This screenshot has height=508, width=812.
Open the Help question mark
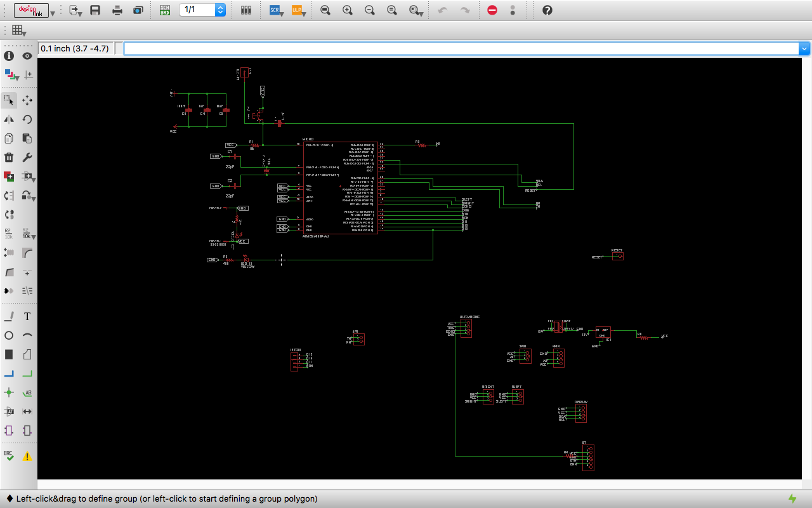click(x=547, y=10)
